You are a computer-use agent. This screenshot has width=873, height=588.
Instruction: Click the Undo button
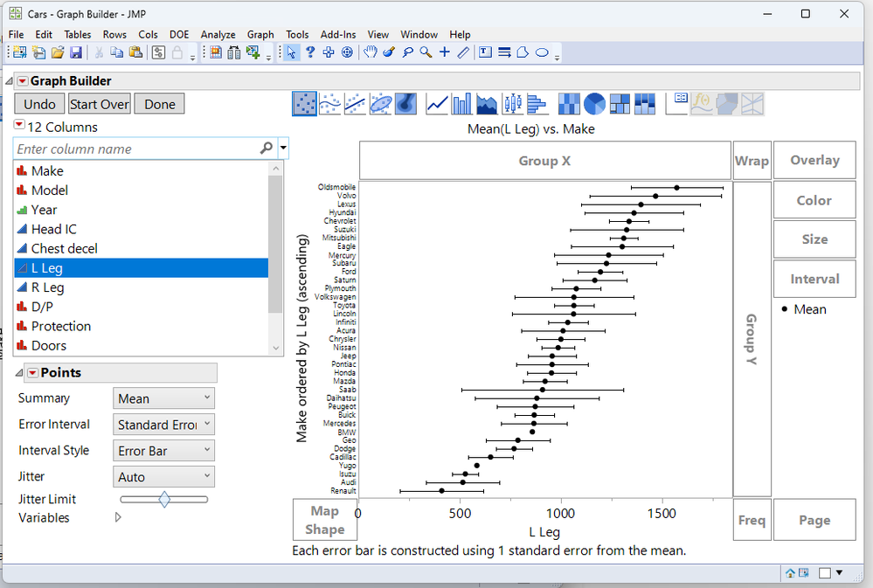tap(39, 104)
